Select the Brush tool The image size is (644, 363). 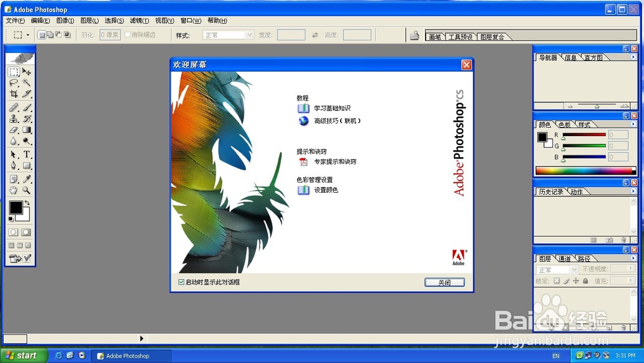(x=26, y=108)
